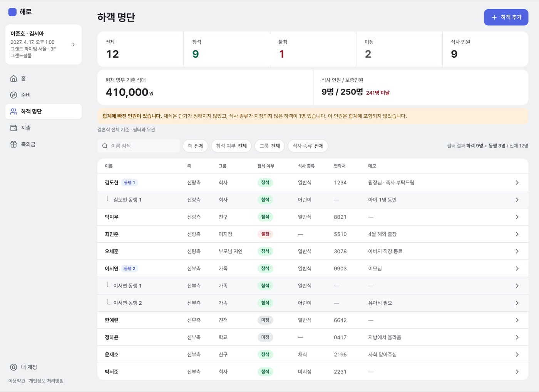The height and width of the screenshot is (392, 539).
Task: Go to 준비 in the sidebar
Action: pos(44,95)
